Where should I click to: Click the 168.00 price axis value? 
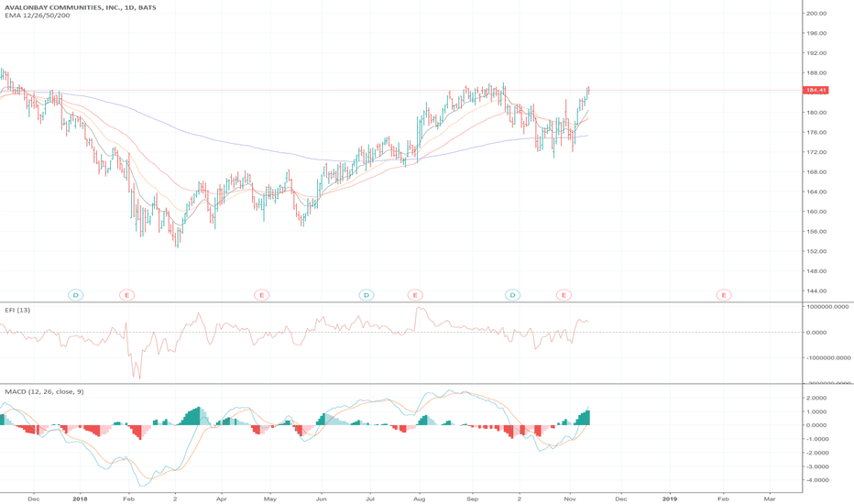point(816,172)
